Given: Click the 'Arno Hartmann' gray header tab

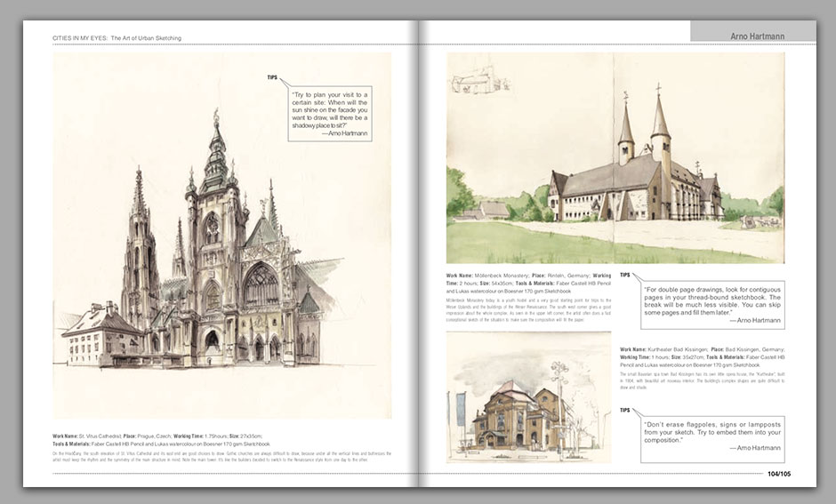Looking at the screenshot, I should tap(752, 33).
